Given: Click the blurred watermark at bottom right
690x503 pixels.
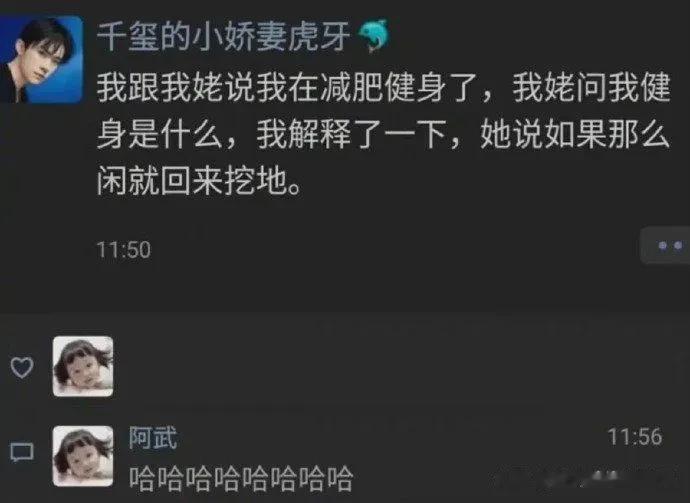Looking at the screenshot, I should 609,479.
